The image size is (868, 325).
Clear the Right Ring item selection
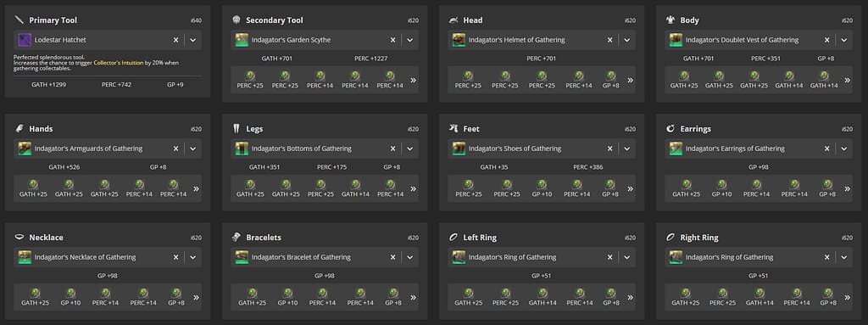pyautogui.click(x=826, y=257)
